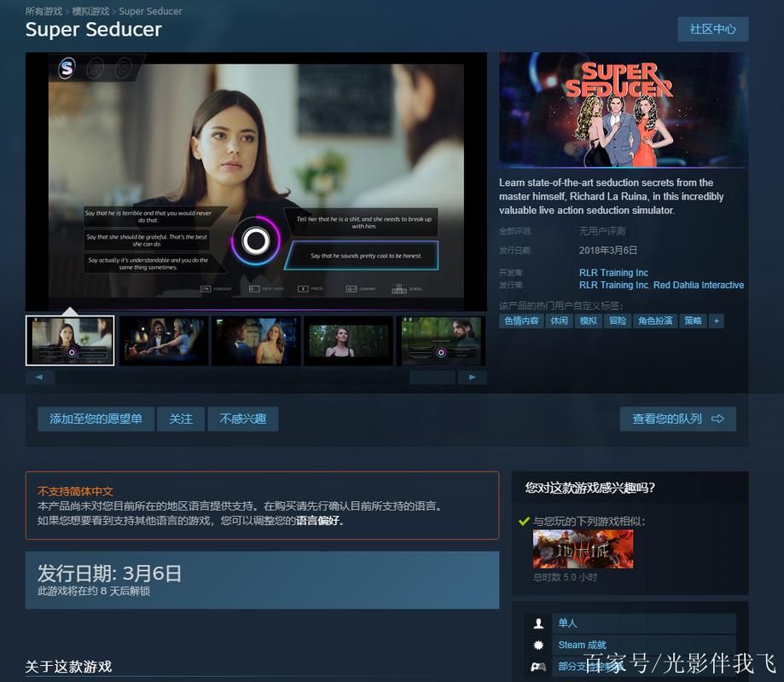Go to 所有游戏 in breadcrumb
This screenshot has height=682, width=784.
click(x=44, y=11)
